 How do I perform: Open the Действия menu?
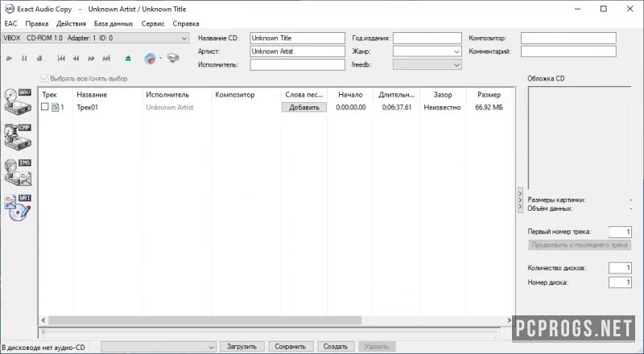[x=71, y=23]
